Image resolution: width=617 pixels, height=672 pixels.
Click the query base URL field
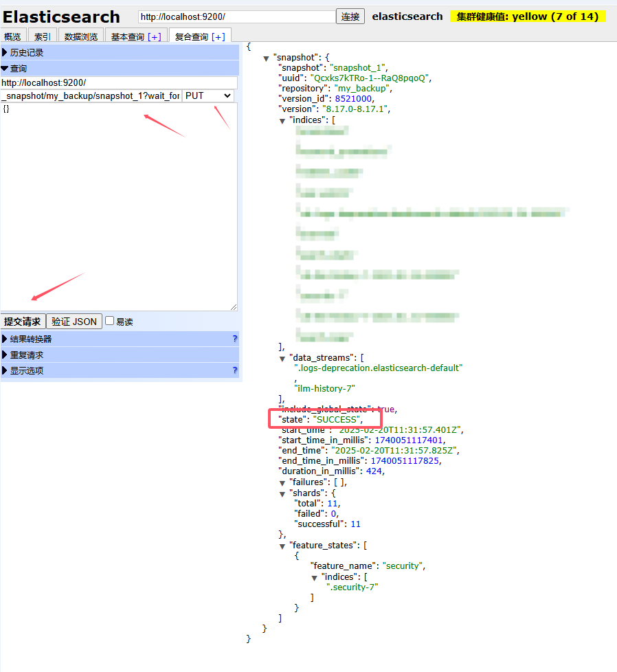click(119, 82)
